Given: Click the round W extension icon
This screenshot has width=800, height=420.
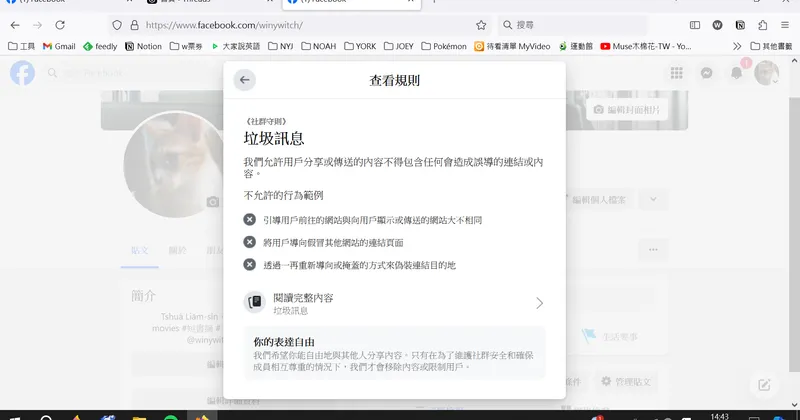Looking at the screenshot, I should coord(717,25).
